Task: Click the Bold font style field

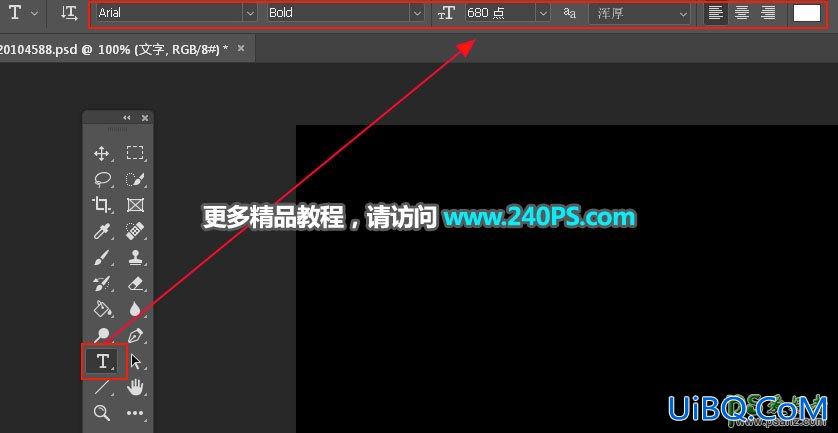Action: click(x=338, y=13)
